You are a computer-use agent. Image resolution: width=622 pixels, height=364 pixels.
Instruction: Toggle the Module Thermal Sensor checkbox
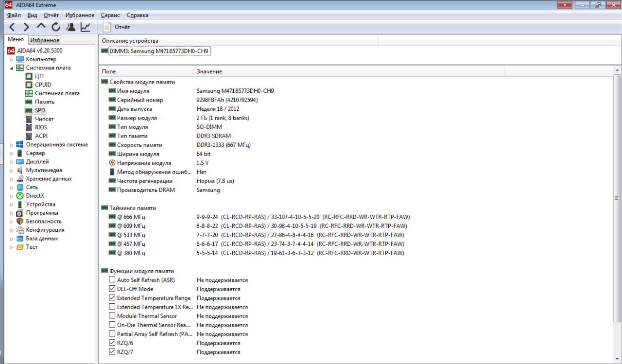pos(112,316)
